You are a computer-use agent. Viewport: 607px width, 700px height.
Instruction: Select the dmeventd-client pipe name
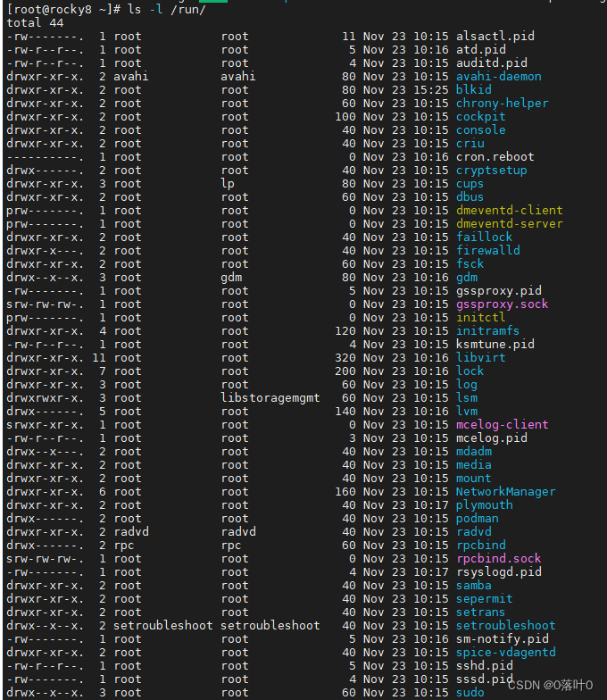pyautogui.click(x=509, y=211)
